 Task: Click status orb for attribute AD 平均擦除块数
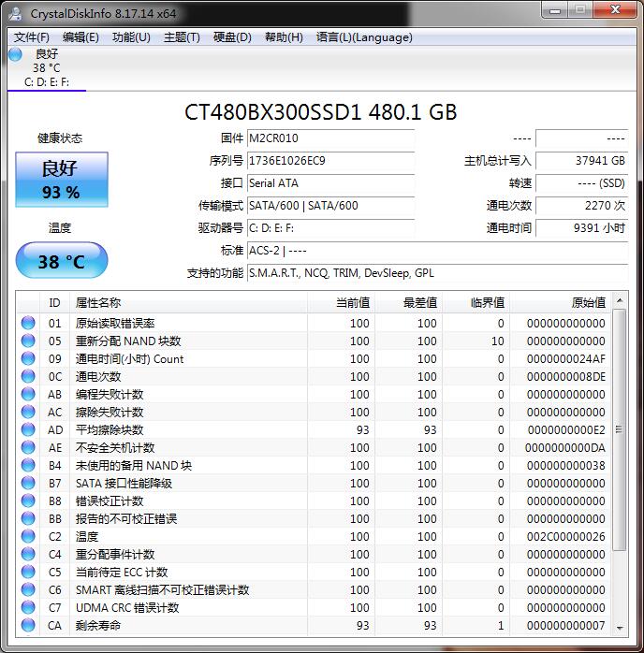point(28,429)
